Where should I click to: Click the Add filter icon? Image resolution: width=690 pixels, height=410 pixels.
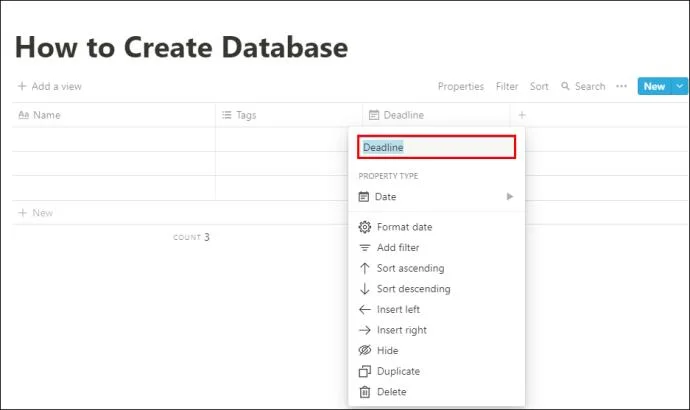pyautogui.click(x=364, y=248)
